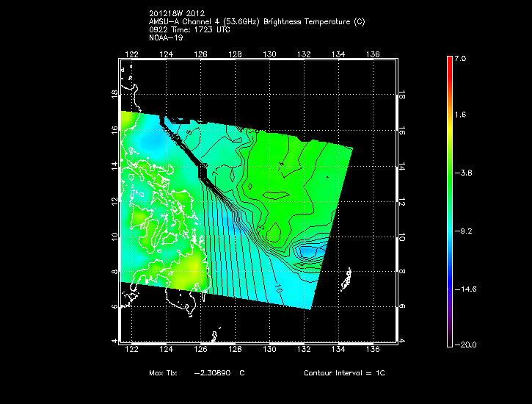Click the 'Contour Interval = 1C' text
The image size is (532, 404).
344,372
